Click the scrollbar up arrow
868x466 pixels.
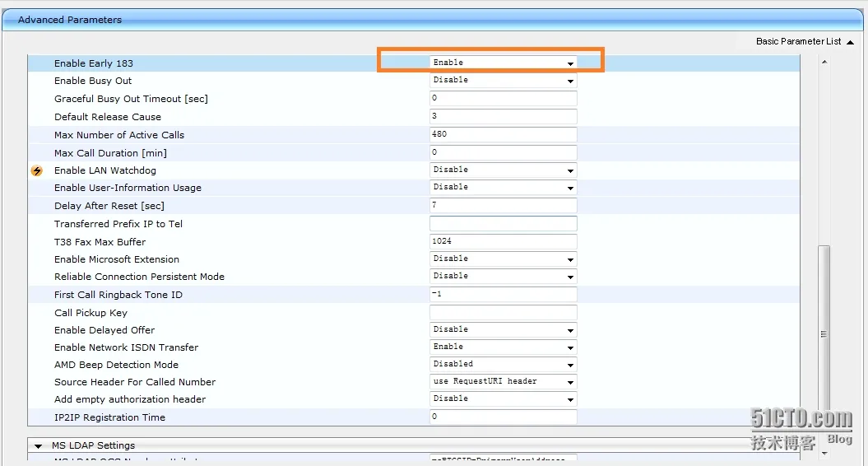[824, 62]
